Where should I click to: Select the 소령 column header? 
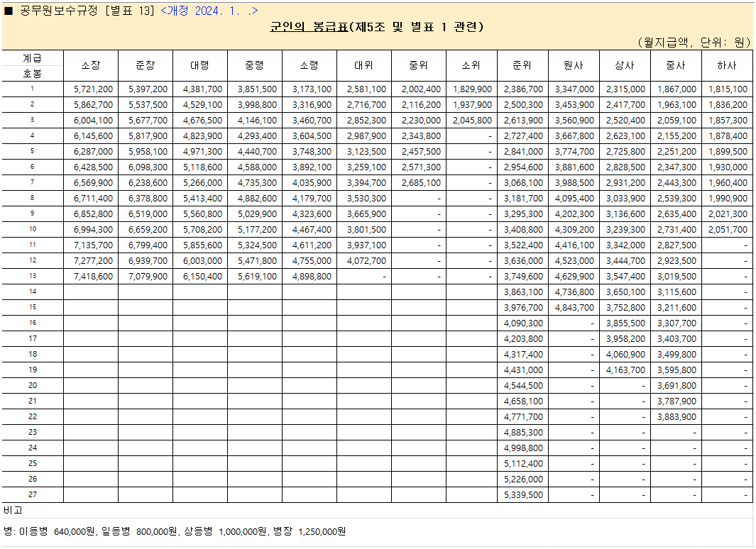pos(309,65)
